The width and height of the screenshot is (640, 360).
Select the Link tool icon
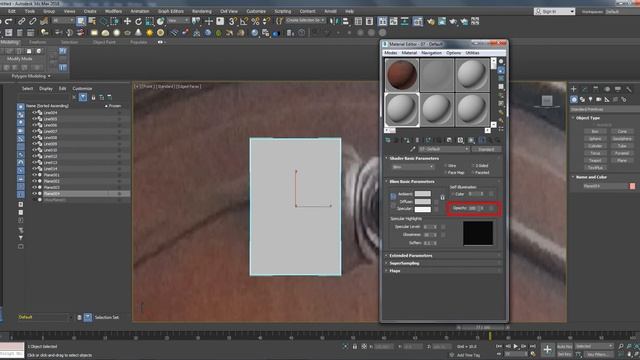point(21,21)
